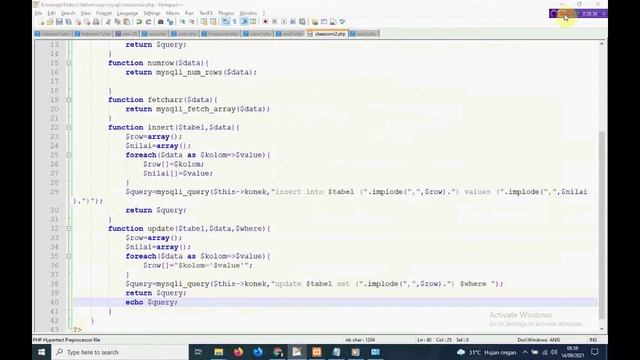640x360 pixels.
Task: Open the Macro menu
Action: [173, 13]
